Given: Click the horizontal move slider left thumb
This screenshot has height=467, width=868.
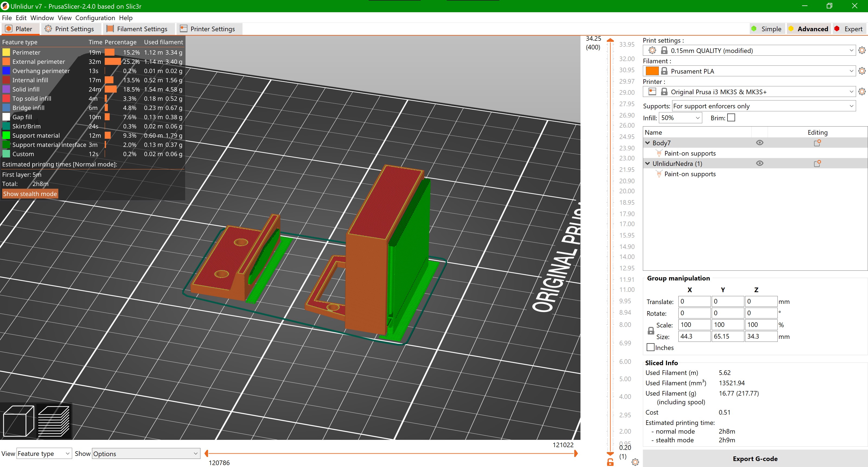Looking at the screenshot, I should [206, 453].
